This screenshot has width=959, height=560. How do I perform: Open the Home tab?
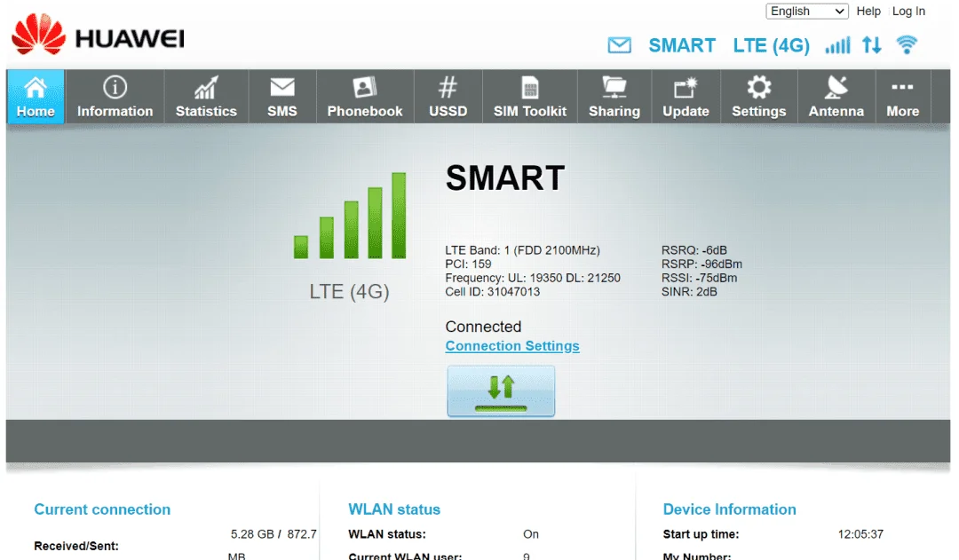pos(36,97)
